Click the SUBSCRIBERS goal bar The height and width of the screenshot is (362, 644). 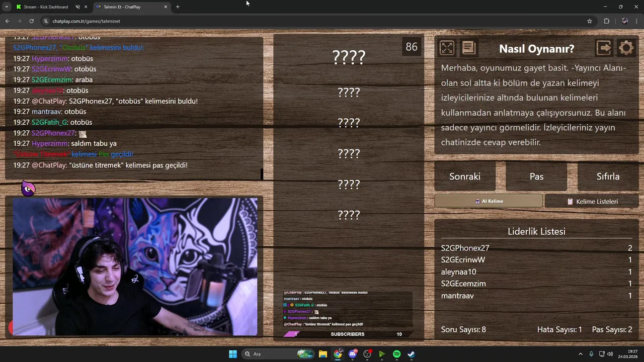pyautogui.click(x=348, y=334)
